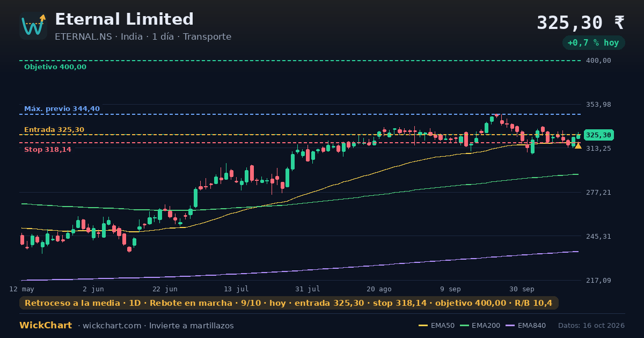Image resolution: width=644 pixels, height=338 pixels.
Task: Click the 22 jun date label
Action: pos(165,289)
